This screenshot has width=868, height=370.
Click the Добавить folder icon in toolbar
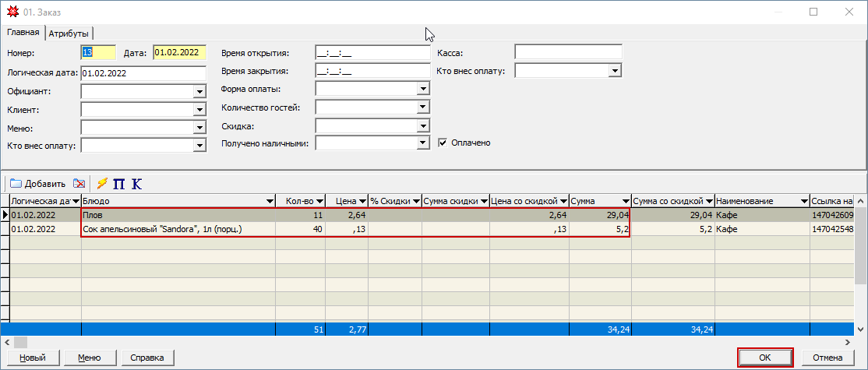point(16,184)
